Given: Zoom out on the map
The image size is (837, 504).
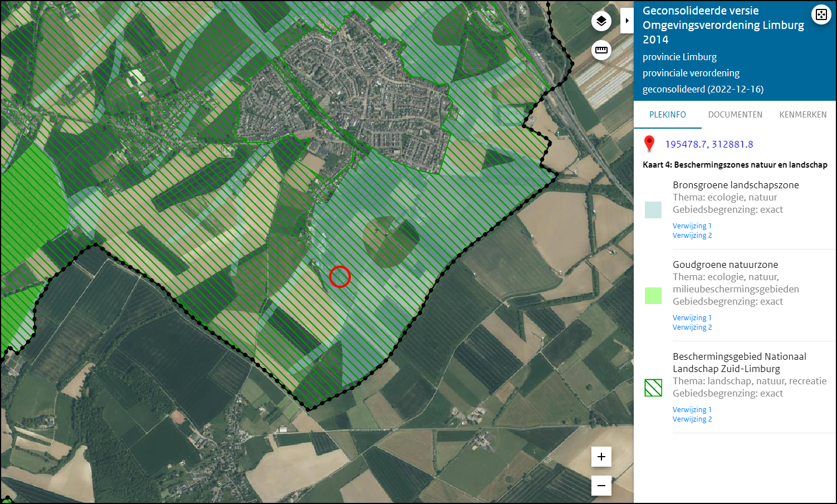Looking at the screenshot, I should point(601,486).
